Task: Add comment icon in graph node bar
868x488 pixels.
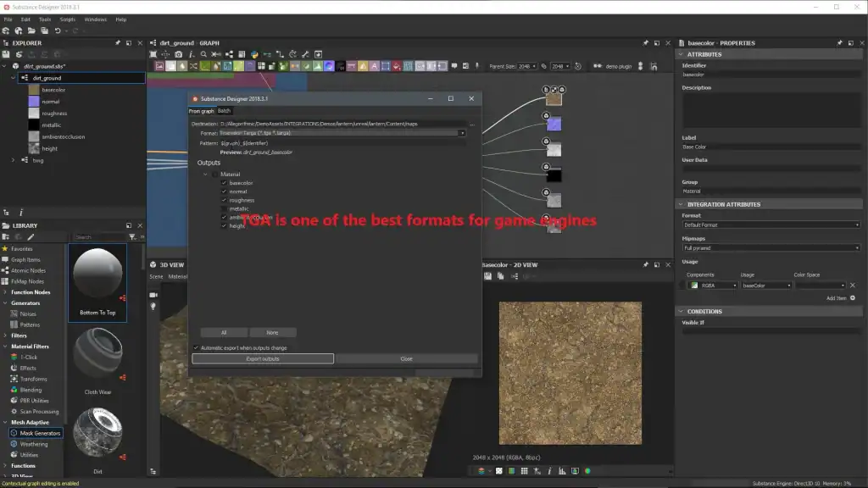Action: (x=454, y=66)
